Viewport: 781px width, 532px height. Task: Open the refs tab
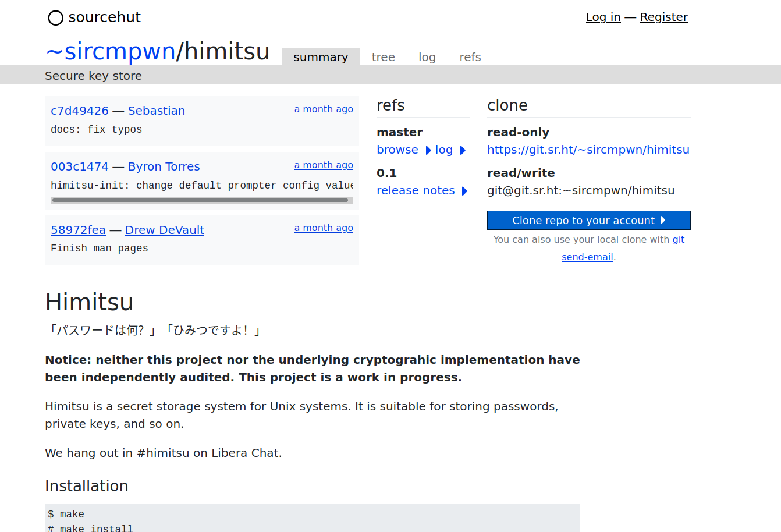click(x=470, y=57)
